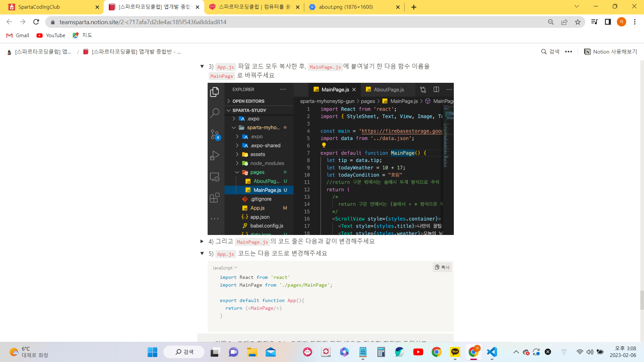Open Calculator on taskbar
The image size is (644, 362).
point(381,352)
